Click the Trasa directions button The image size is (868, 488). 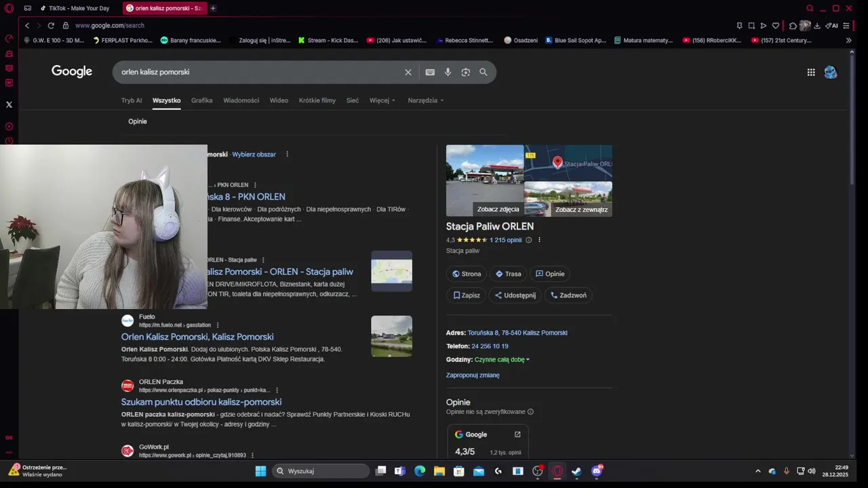coord(508,274)
